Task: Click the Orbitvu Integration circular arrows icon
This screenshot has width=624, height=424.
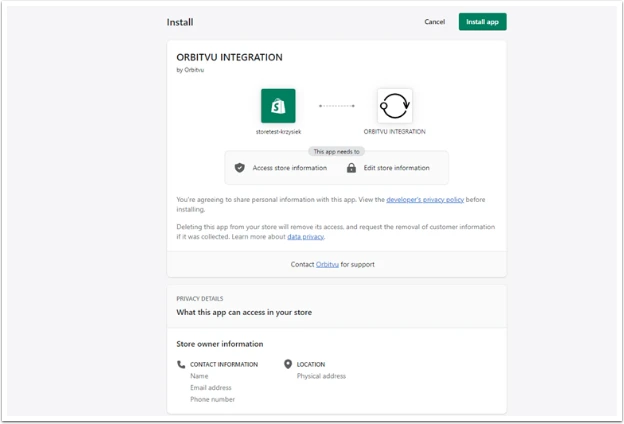Action: tap(395, 106)
